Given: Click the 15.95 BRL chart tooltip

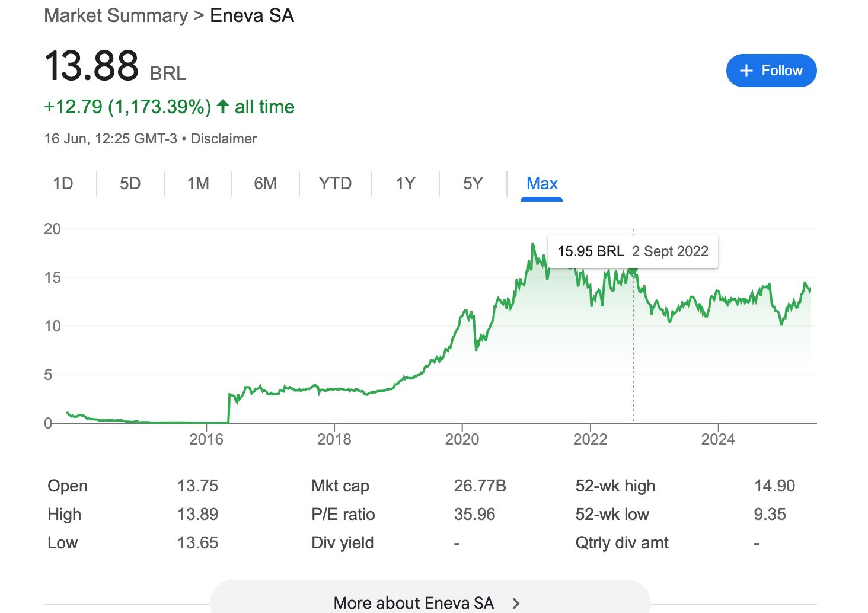Looking at the screenshot, I should (633, 251).
